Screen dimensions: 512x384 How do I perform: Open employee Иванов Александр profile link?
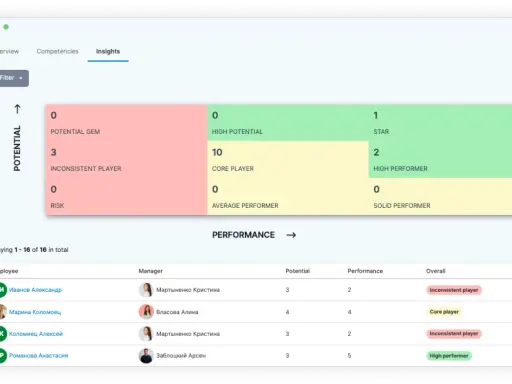(x=35, y=290)
